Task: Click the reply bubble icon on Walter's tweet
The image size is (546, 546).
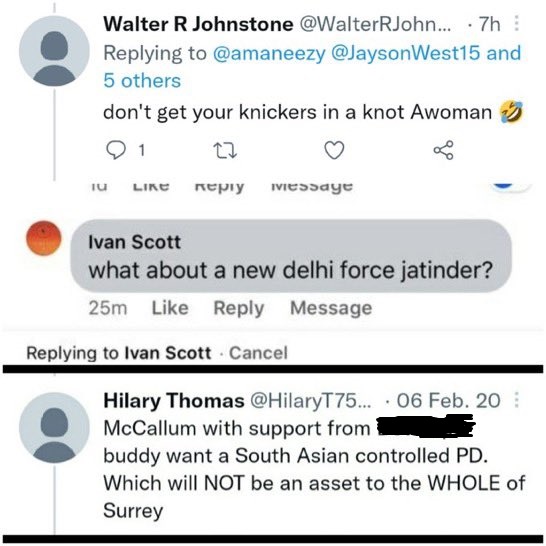Action: (116, 150)
